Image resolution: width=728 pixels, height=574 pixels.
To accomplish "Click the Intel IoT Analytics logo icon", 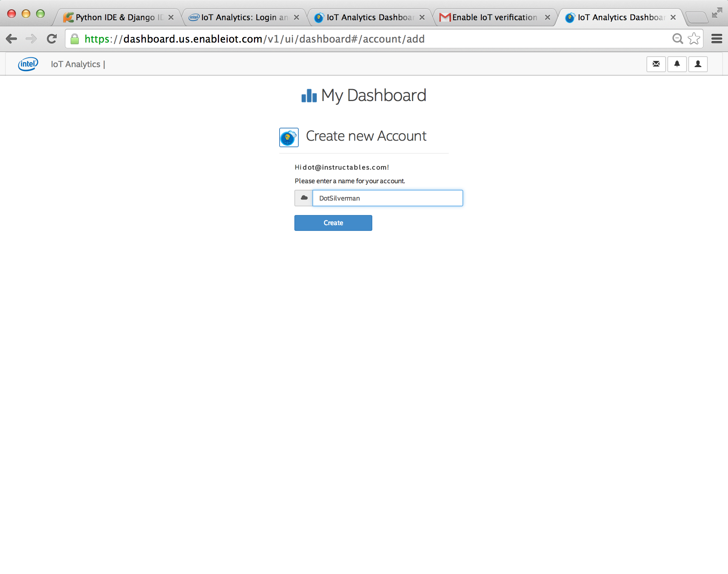I will pyautogui.click(x=27, y=64).
